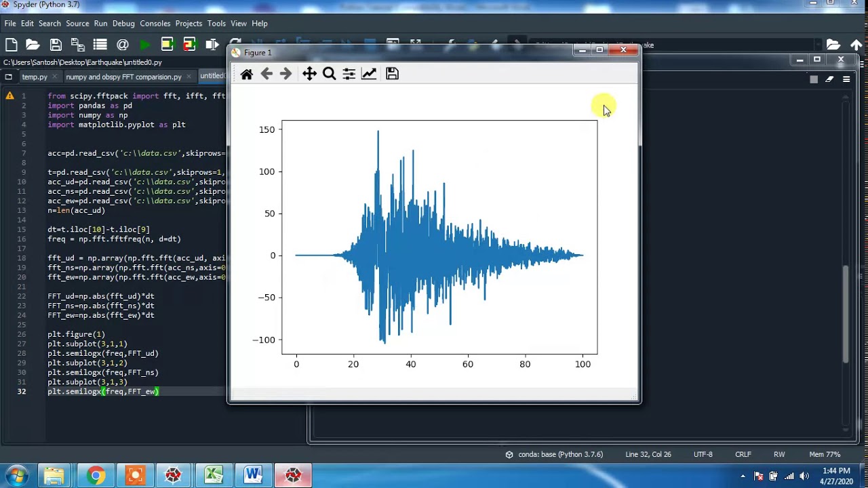Save all files toolbar icon
868x488 pixels.
click(x=78, y=45)
